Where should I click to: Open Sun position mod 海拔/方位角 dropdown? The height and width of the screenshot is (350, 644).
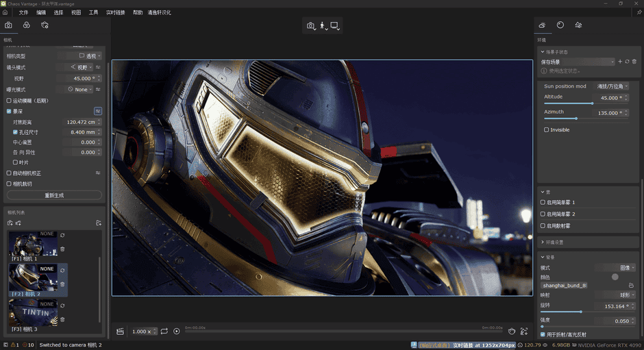point(612,86)
